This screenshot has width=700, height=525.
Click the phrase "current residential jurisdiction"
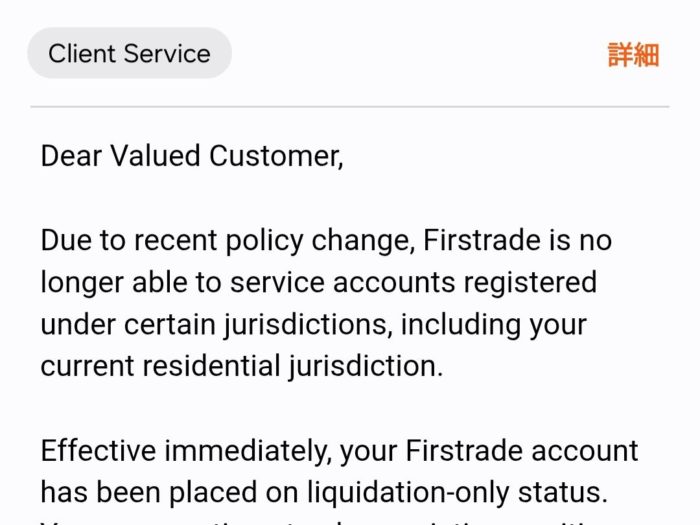tap(239, 366)
